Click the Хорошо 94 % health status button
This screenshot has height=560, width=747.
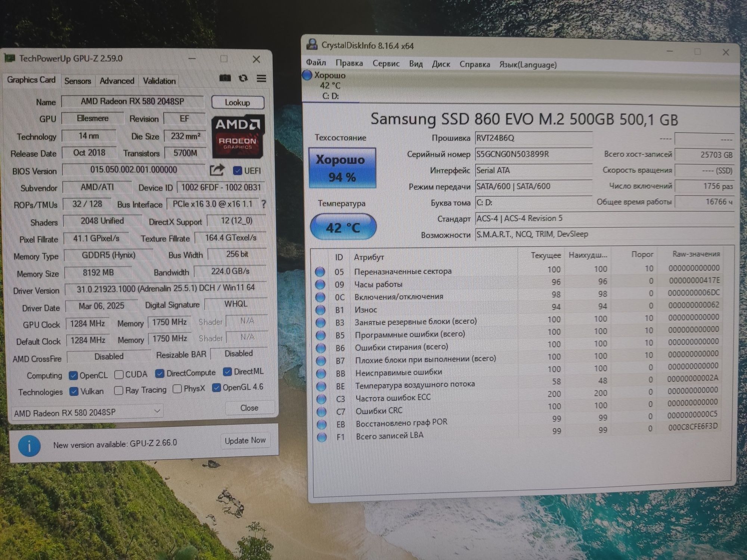click(x=342, y=168)
